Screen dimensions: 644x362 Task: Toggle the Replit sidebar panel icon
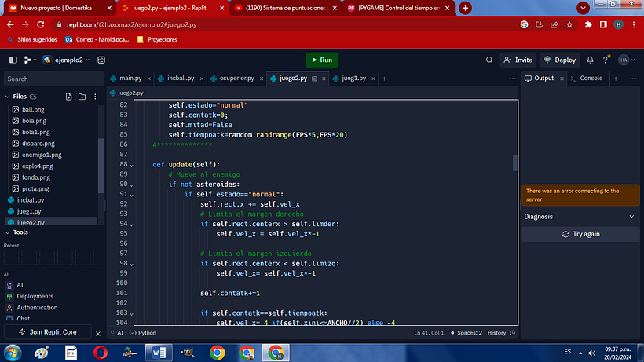(13, 60)
